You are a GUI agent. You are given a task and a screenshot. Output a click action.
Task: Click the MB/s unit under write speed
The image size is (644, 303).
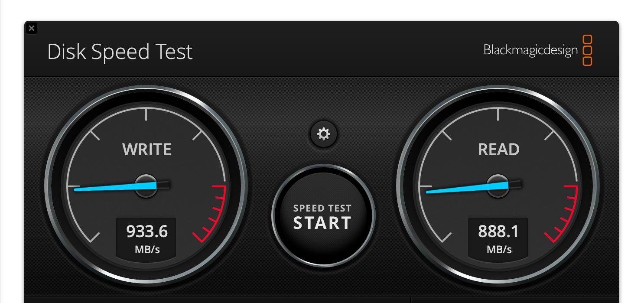[x=147, y=250]
